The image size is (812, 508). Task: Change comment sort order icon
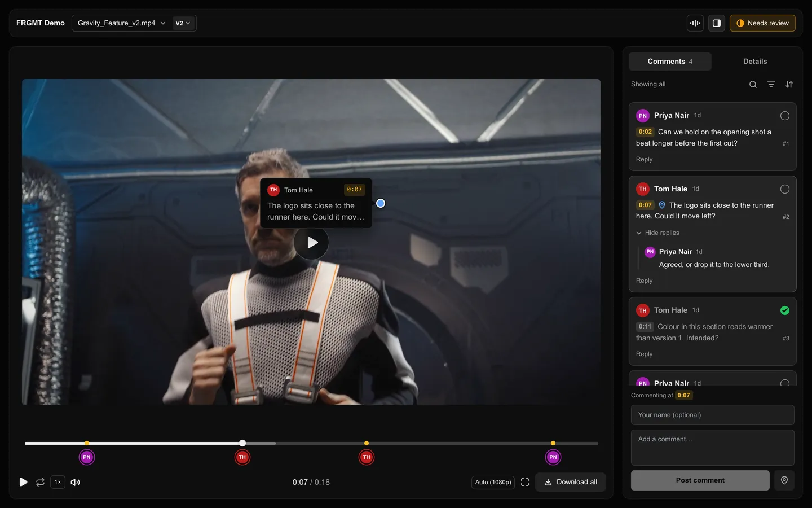pos(789,85)
